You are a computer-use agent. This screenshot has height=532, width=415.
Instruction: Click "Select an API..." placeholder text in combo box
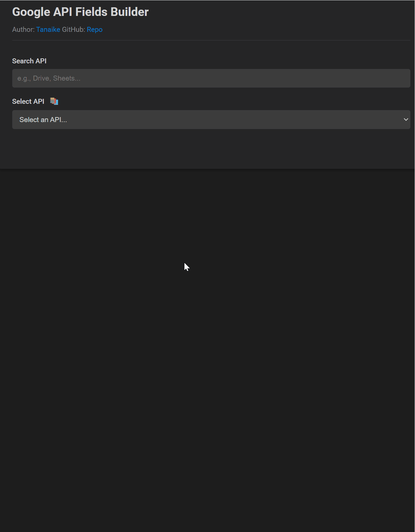[43, 120]
